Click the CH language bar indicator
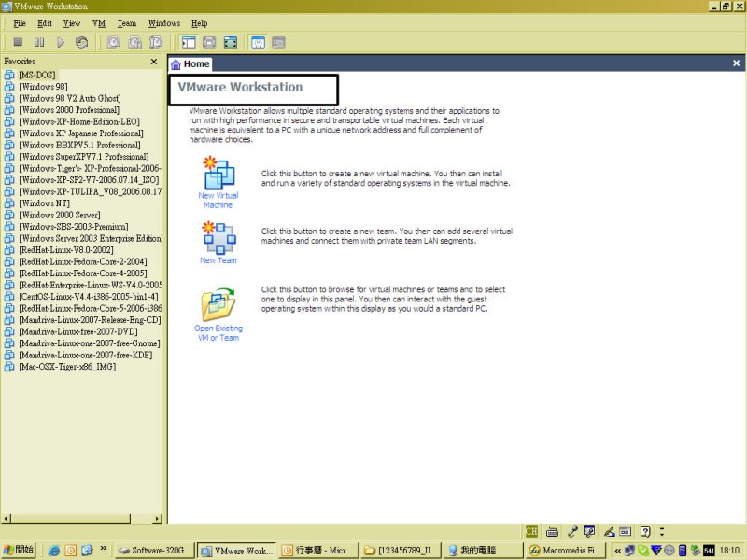 pos(531,531)
